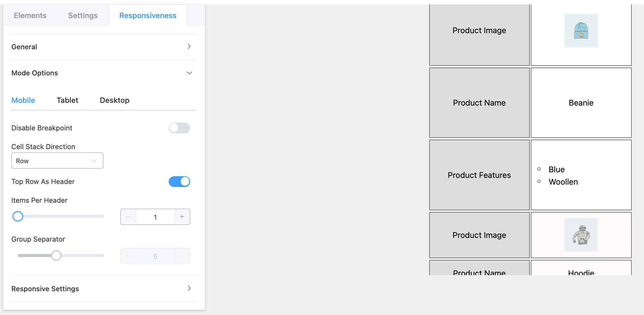Screen dimensions: 644x315
Task: Switch to the Elements tab
Action: coord(30,15)
